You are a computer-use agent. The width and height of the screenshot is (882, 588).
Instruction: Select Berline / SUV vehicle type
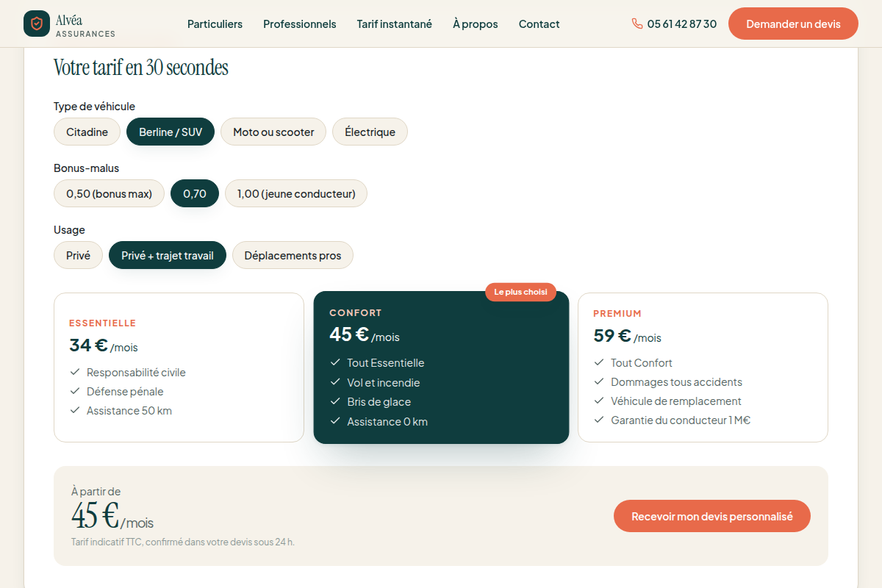171,132
